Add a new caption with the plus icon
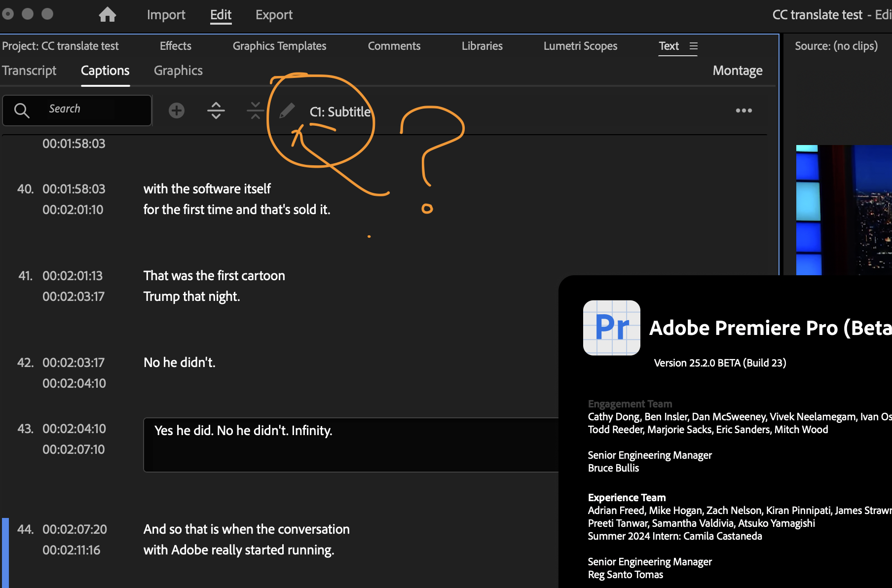Screen dimensions: 892x588 (176, 110)
